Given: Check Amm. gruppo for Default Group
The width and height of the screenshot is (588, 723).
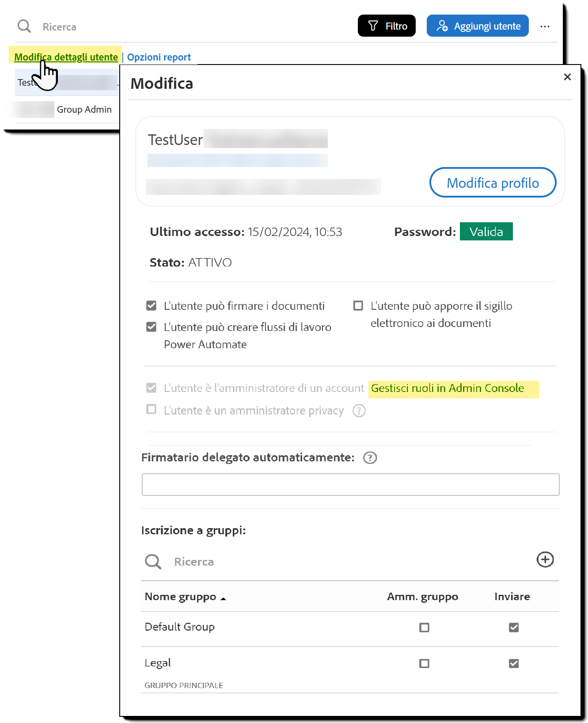Looking at the screenshot, I should [424, 628].
